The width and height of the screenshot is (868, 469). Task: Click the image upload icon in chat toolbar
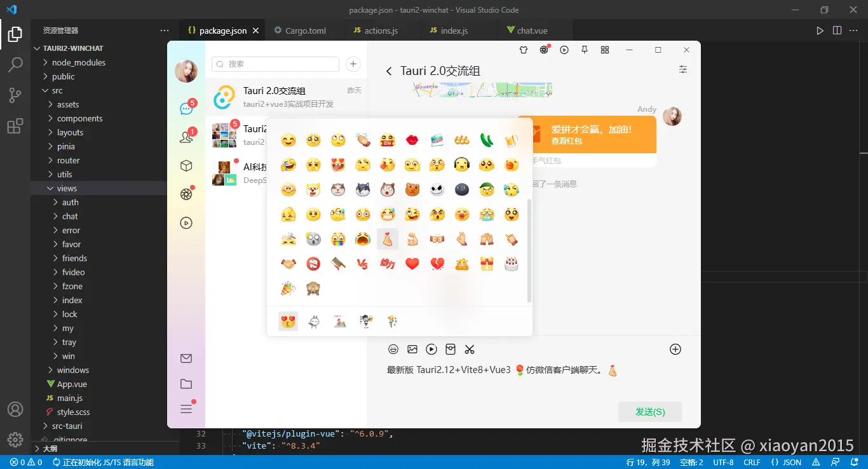tap(412, 349)
